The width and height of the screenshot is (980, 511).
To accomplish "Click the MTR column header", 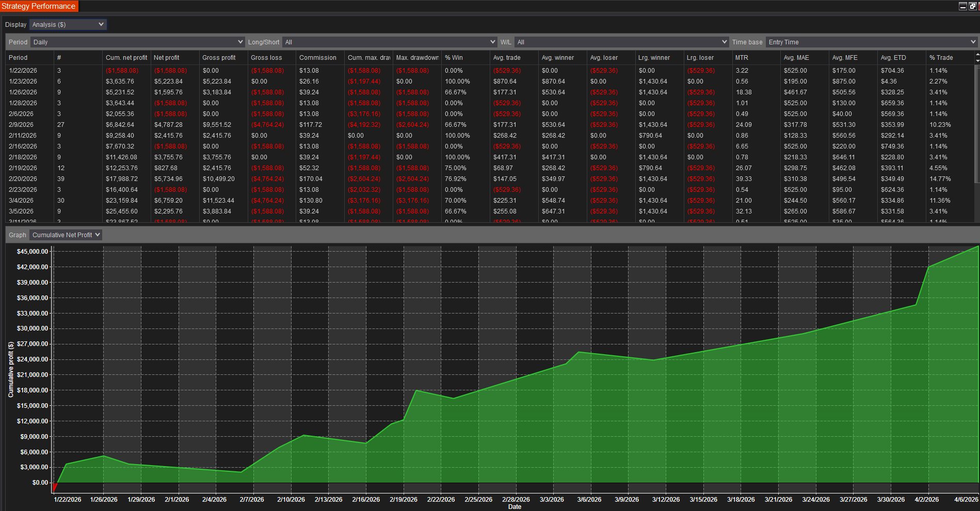I will 757,58.
